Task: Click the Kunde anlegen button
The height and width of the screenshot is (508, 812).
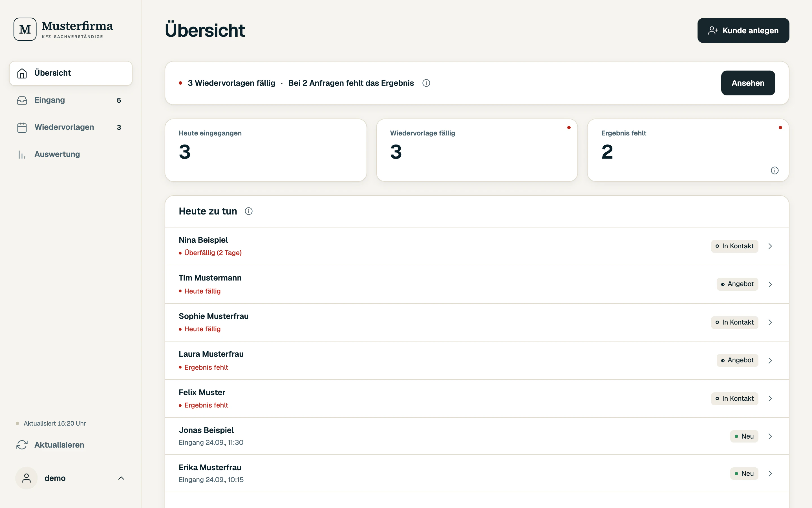Action: pyautogui.click(x=743, y=30)
